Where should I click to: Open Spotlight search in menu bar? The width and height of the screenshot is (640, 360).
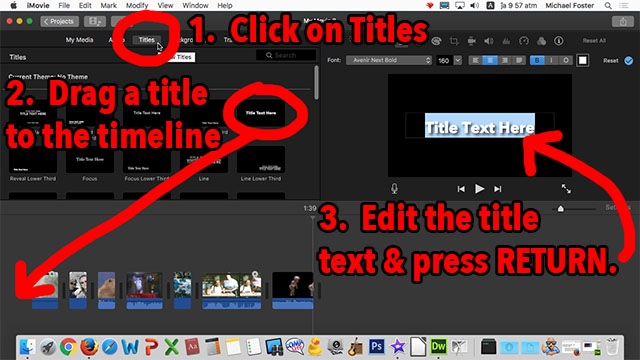coord(608,6)
